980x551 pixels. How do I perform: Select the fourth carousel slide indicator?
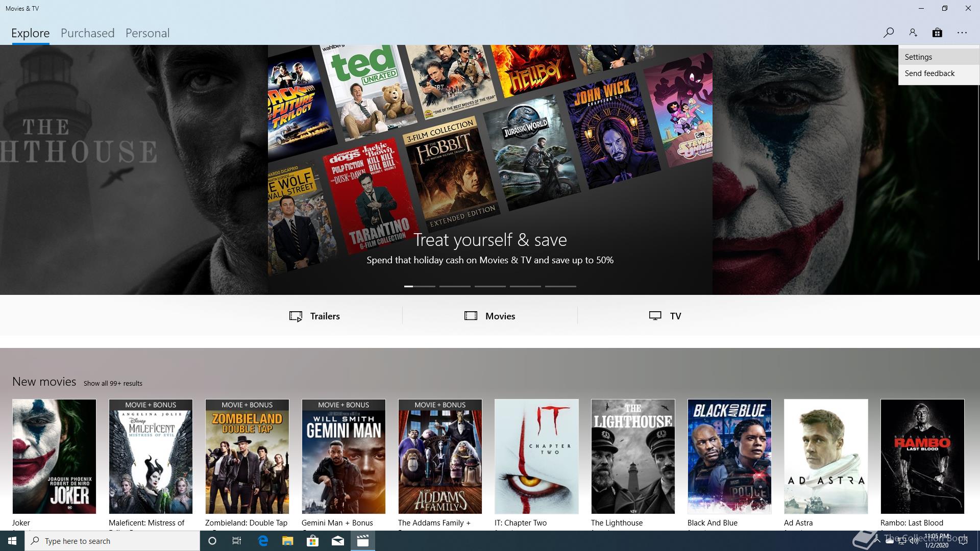tap(525, 286)
